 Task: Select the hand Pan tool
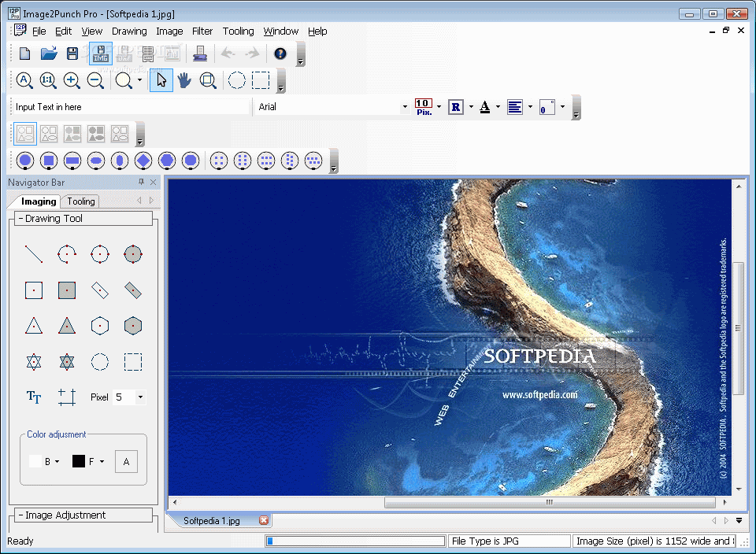tap(184, 80)
